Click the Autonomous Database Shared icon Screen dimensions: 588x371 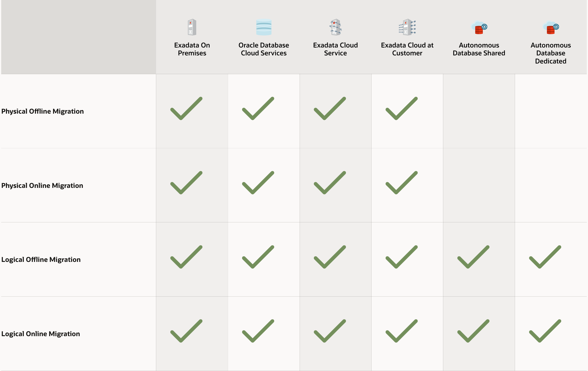click(x=479, y=28)
